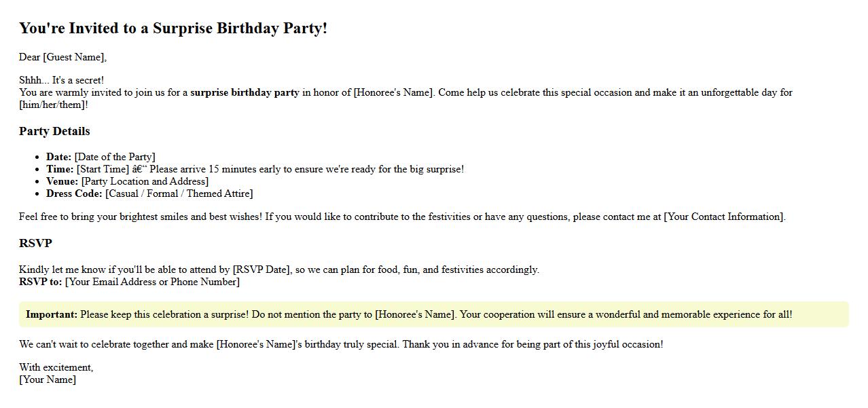This screenshot has width=868, height=408.
Task: Click the "Shhh... It's a secret!" text
Action: (61, 80)
